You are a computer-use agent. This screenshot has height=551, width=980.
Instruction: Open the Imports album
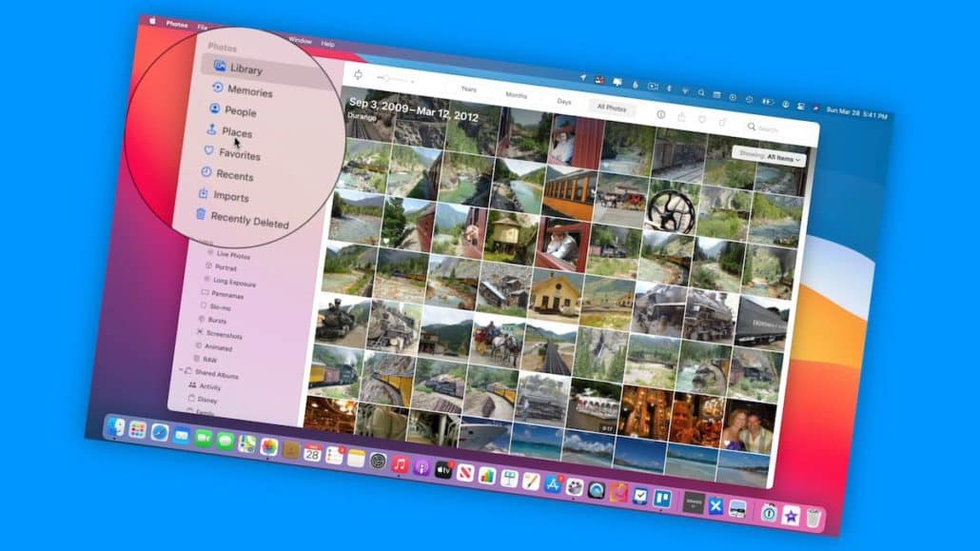230,196
